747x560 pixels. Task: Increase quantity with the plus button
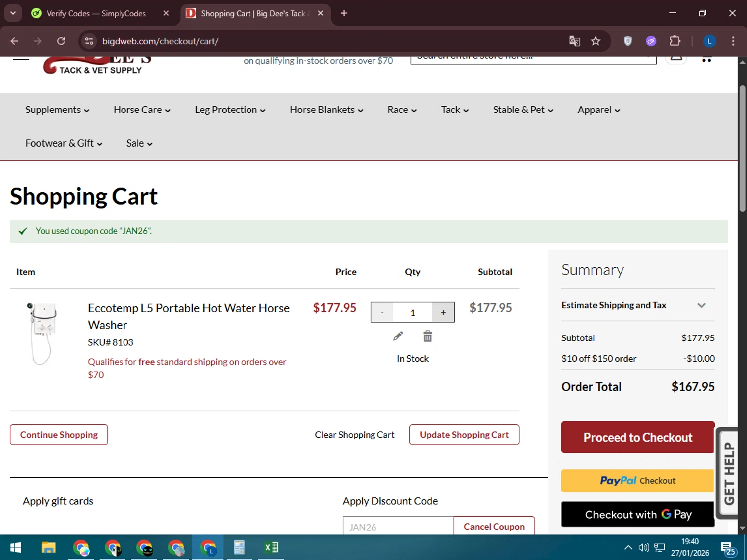(443, 312)
